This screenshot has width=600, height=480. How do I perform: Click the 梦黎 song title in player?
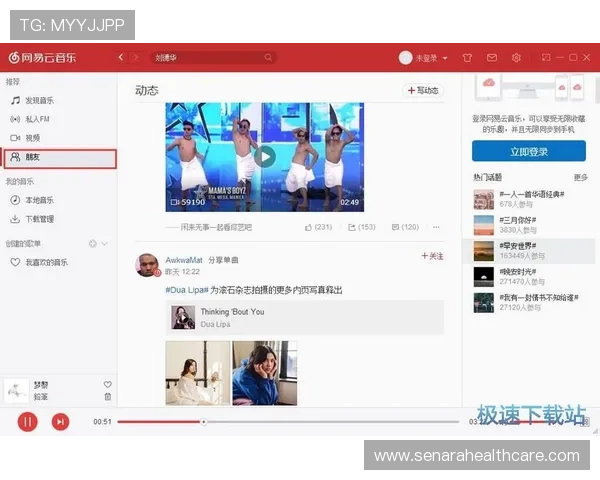pos(41,385)
